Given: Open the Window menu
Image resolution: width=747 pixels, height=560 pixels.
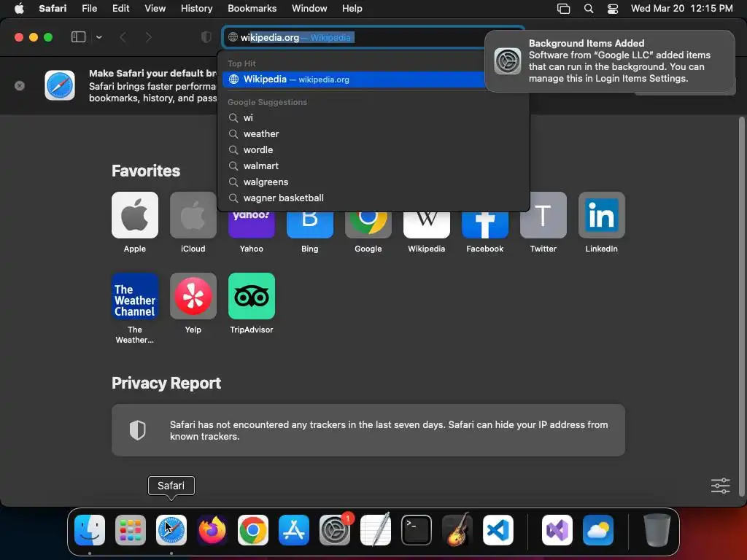Looking at the screenshot, I should click(x=309, y=9).
